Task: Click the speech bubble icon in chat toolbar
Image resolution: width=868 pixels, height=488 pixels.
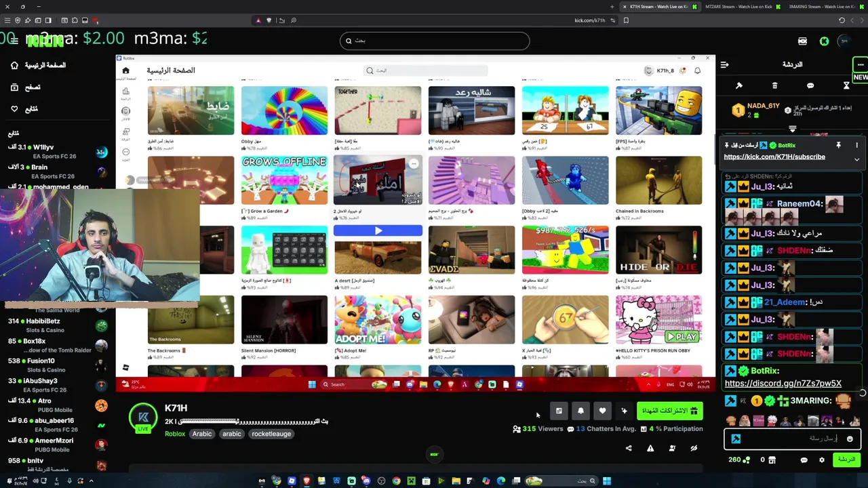Action: [810, 86]
